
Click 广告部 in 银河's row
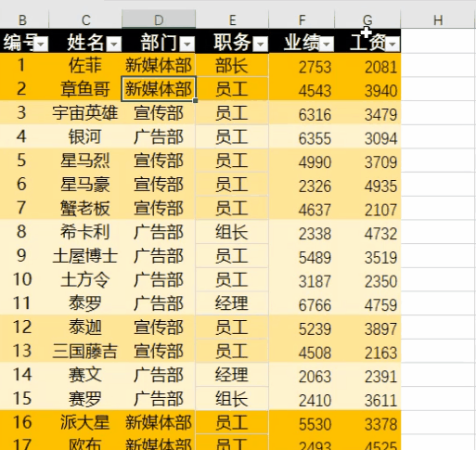tap(159, 136)
